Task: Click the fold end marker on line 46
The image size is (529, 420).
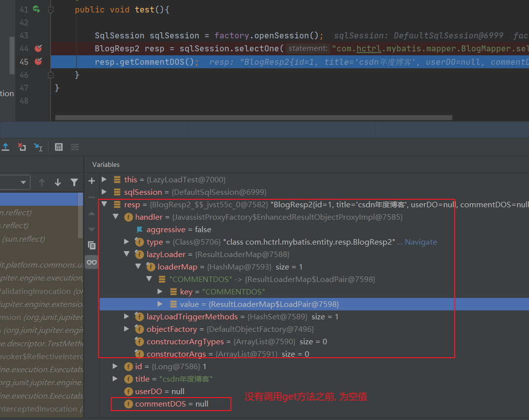Action: point(50,75)
